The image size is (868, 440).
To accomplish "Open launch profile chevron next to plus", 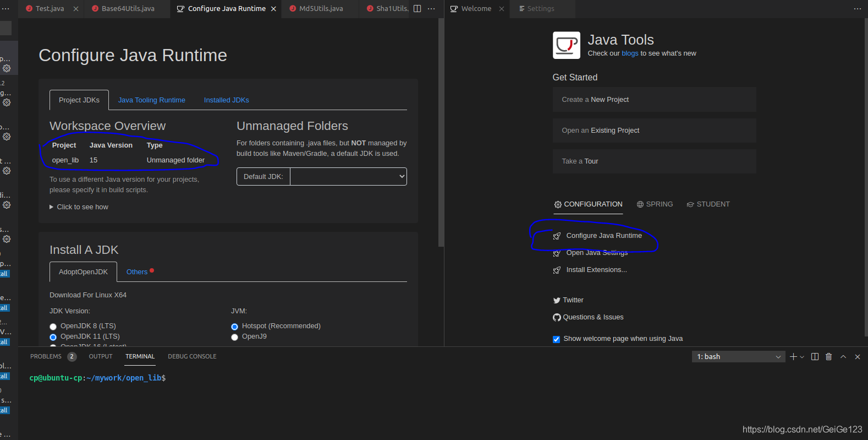I will pyautogui.click(x=802, y=357).
